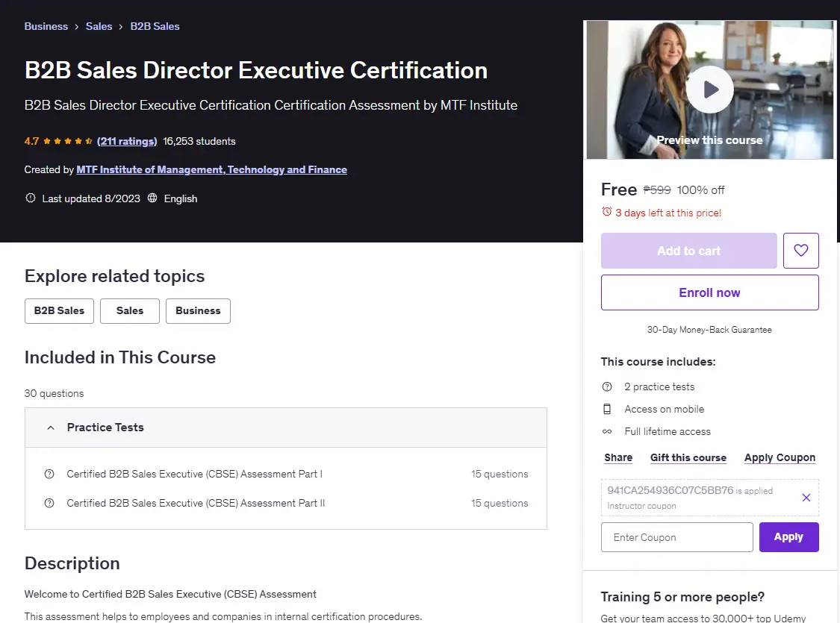Viewport: 840px width, 623px height.
Task: Click the Practice Tests section header
Action: [285, 428]
